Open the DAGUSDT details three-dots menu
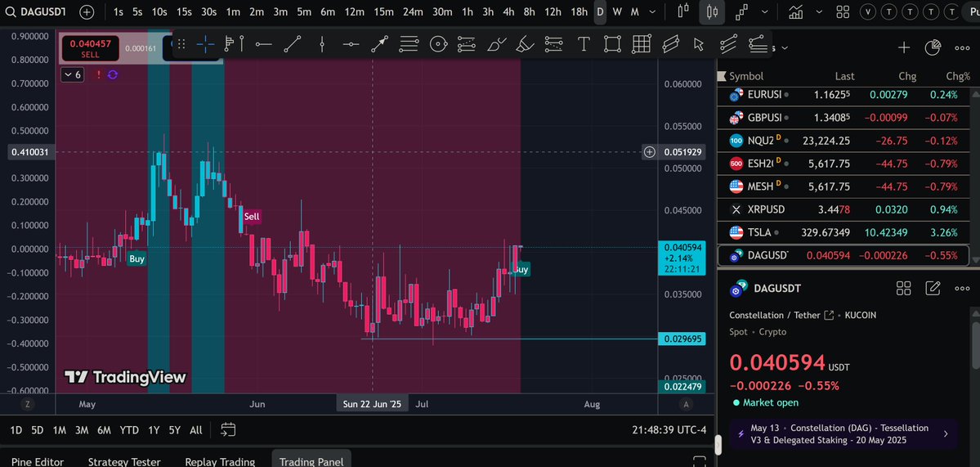 (x=962, y=288)
